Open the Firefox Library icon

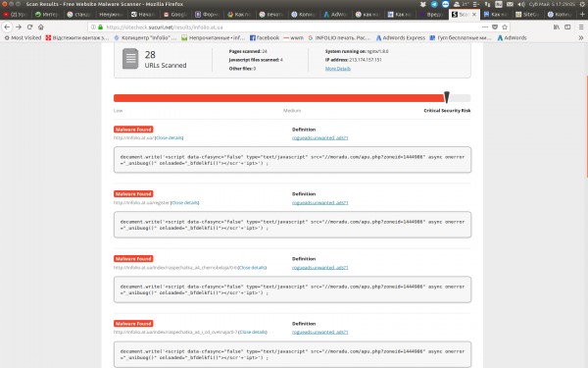557,27
